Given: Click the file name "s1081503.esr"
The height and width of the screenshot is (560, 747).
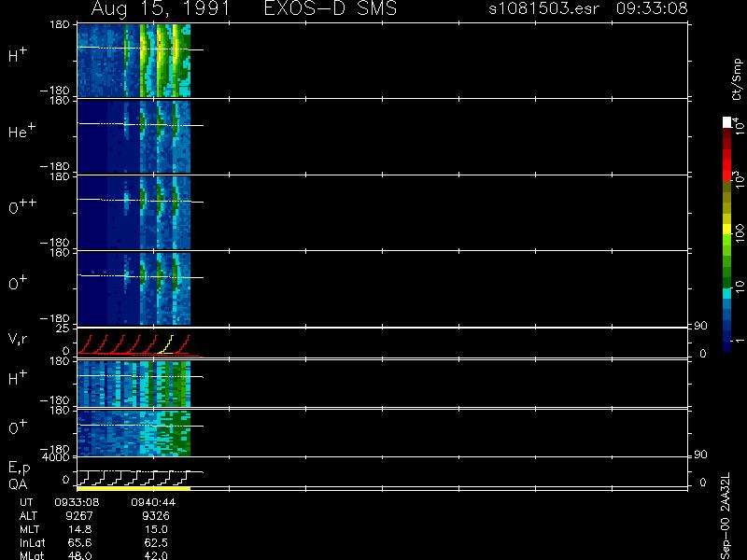Looking at the screenshot, I should pyautogui.click(x=543, y=8).
